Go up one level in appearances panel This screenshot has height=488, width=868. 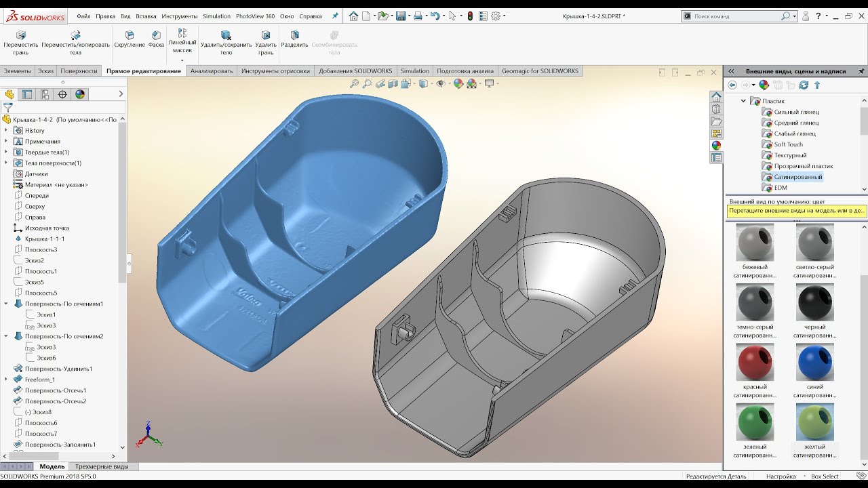[x=817, y=85]
